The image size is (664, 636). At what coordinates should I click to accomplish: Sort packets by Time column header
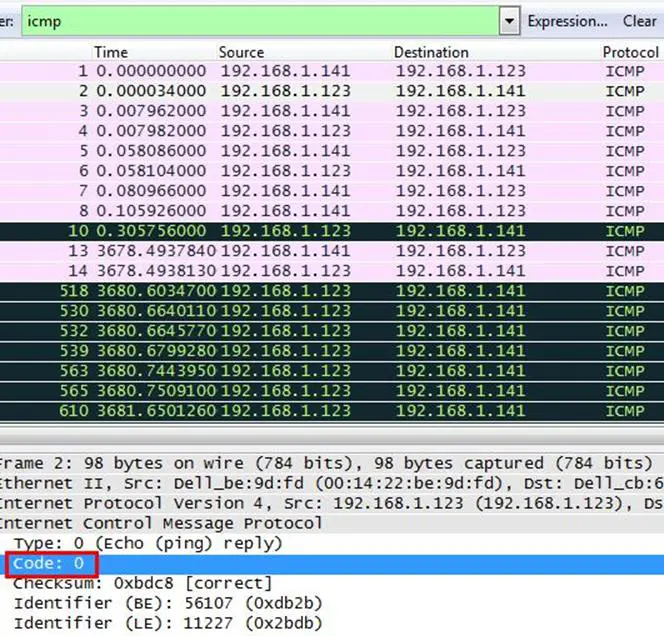click(x=111, y=52)
